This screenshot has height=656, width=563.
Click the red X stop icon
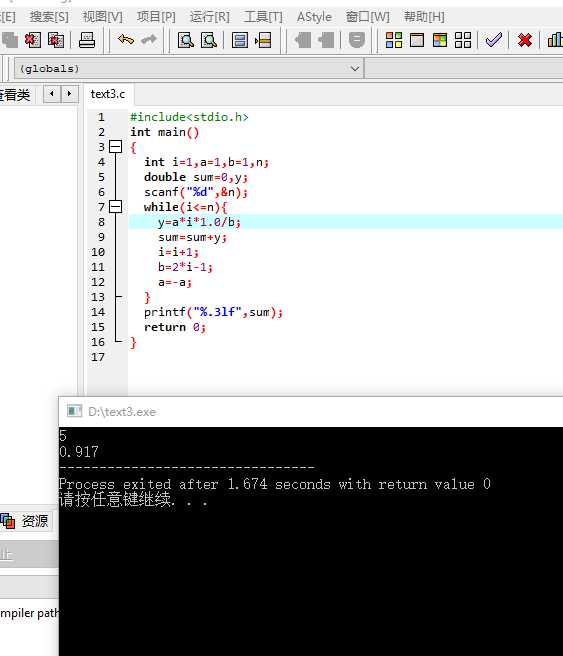525,40
